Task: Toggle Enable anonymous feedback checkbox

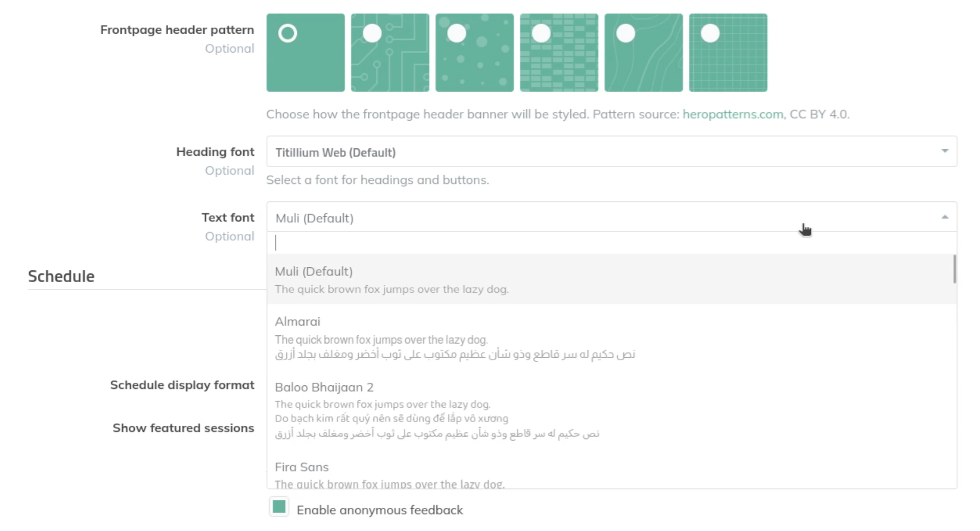Action: coord(279,507)
